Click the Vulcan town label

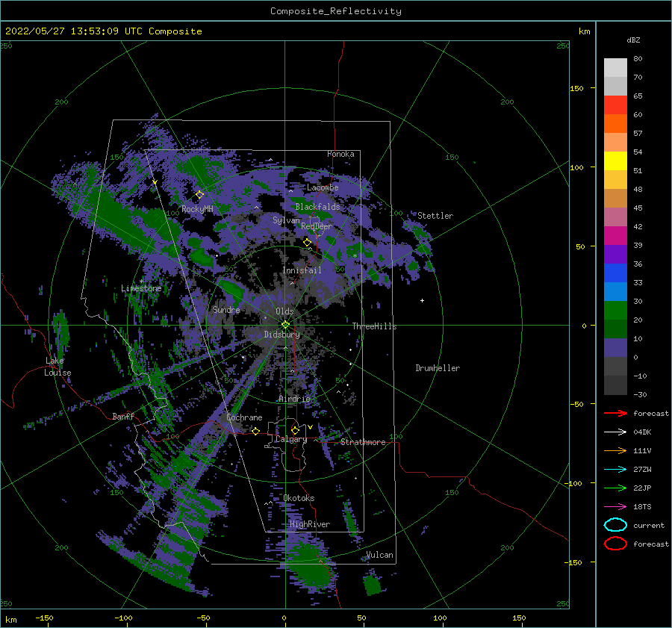(380, 555)
